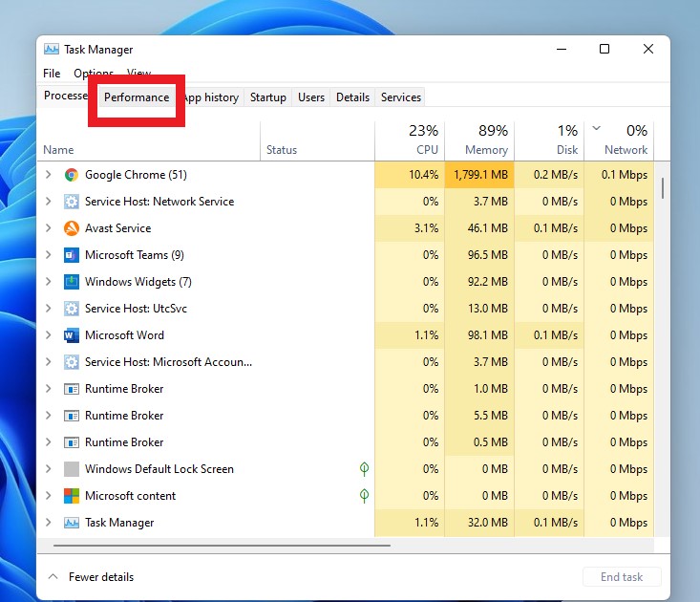Click icon of Runtime Broker using 1.0 MB
This screenshot has width=700, height=602.
72,389
